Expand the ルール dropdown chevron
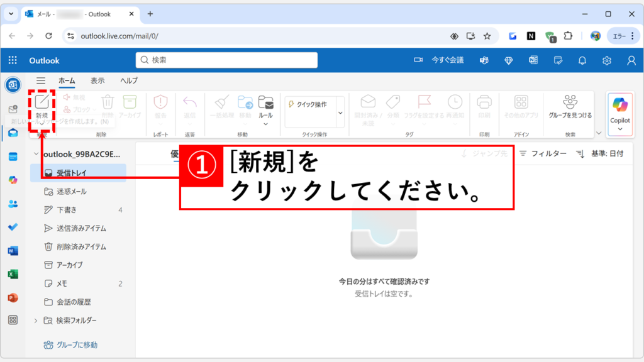This screenshot has height=362, width=644. (x=266, y=124)
